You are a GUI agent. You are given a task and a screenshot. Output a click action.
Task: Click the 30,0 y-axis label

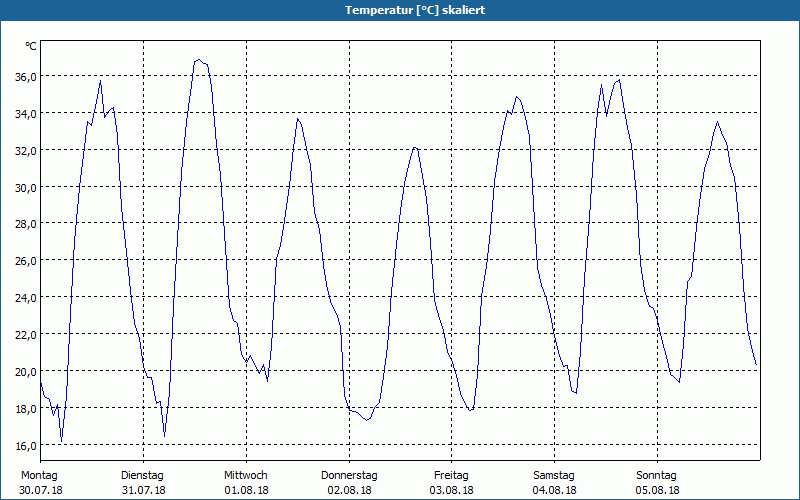tap(26, 187)
